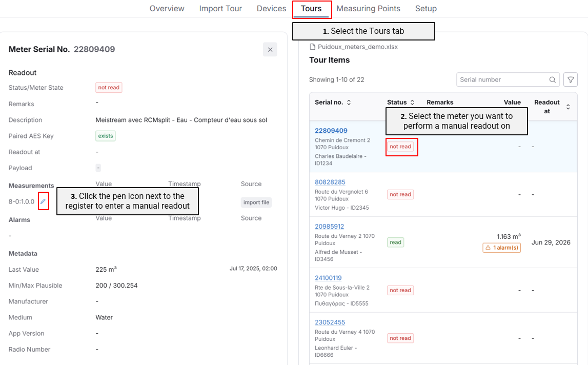
Task: Sort by Status column arrows
Action: [x=412, y=103]
